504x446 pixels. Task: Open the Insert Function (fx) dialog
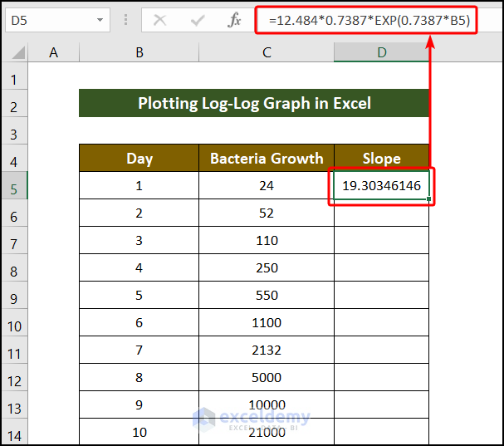[x=234, y=21]
